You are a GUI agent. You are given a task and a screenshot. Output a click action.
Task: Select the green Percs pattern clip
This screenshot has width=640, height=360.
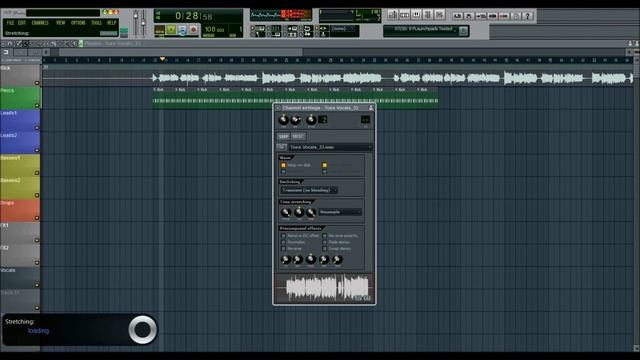[296, 97]
